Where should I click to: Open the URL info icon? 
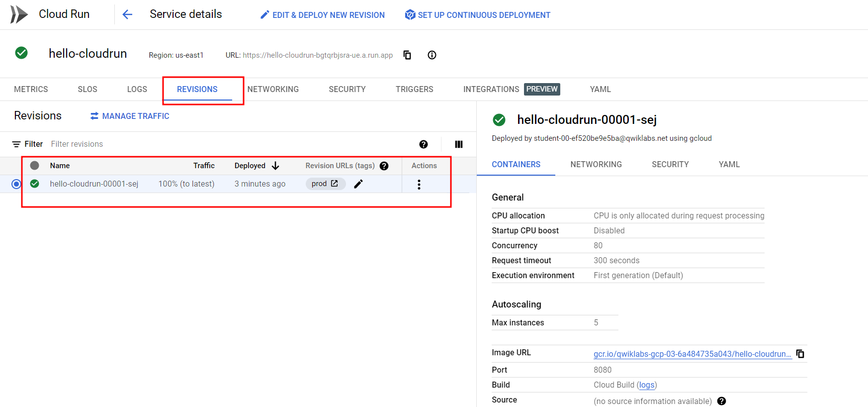click(x=432, y=55)
